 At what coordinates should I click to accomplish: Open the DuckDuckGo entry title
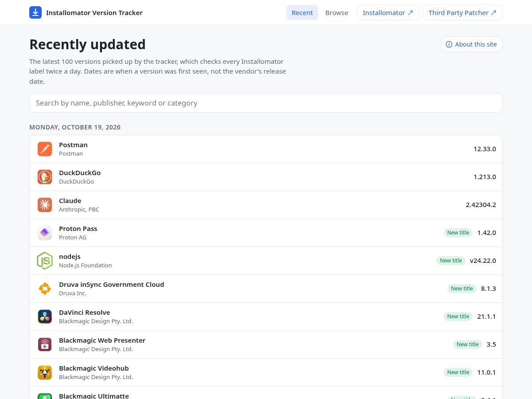[80, 173]
